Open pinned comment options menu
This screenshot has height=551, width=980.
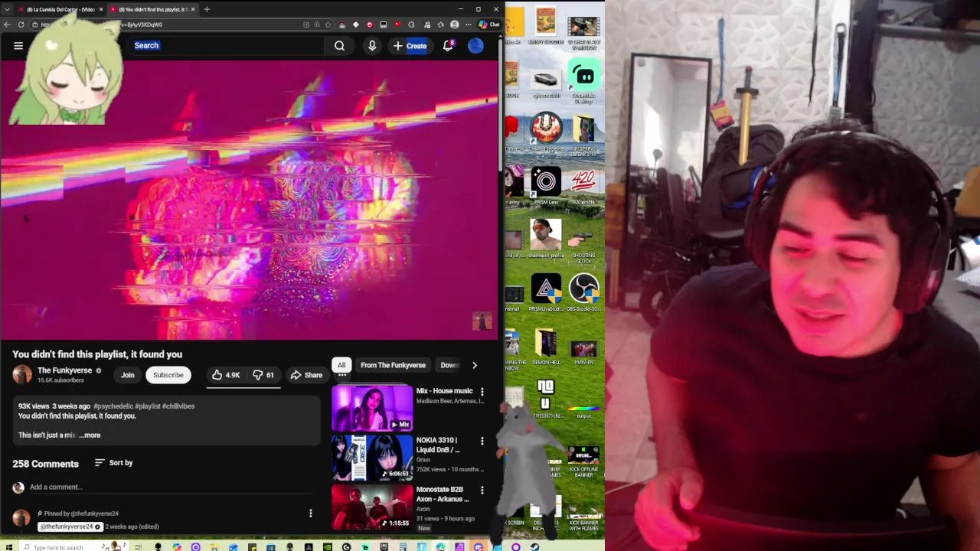310,514
